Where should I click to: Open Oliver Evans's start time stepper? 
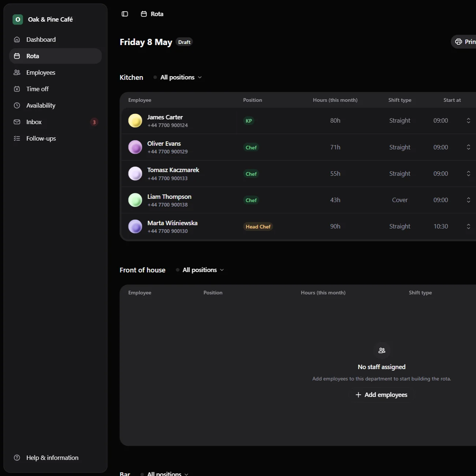(468, 147)
